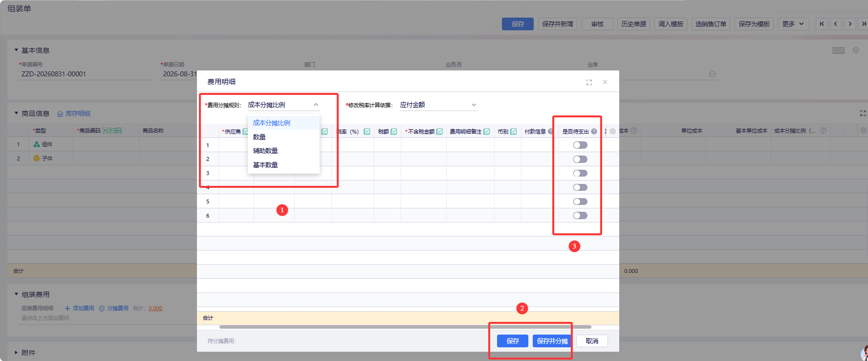Click 取消 button in dialog
This screenshot has height=361, width=868.
(x=592, y=341)
